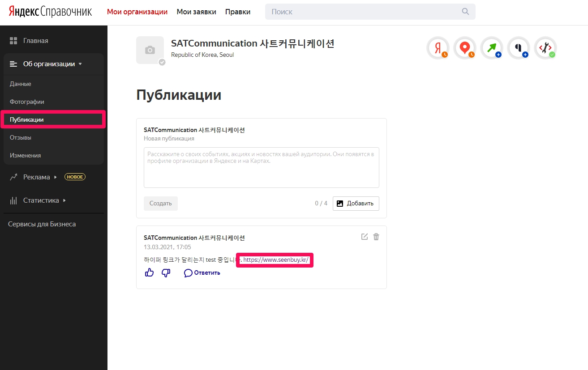Click the Статистика bar chart icon
This screenshot has width=588, height=370.
coord(13,200)
